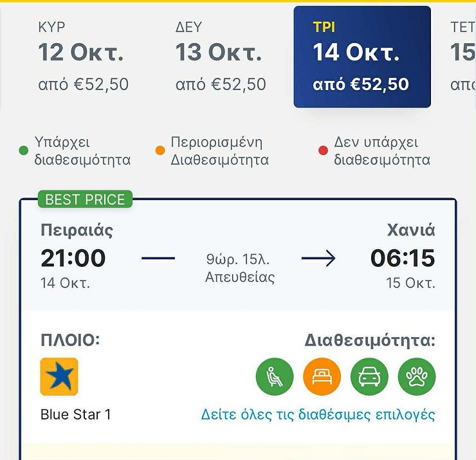Screen dimensions: 476x460
Task: Click the pet paw availability icon
Action: pos(417,376)
